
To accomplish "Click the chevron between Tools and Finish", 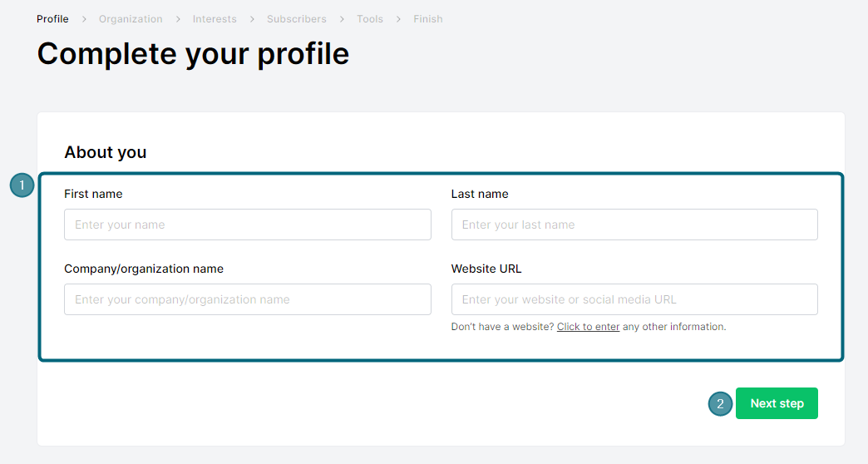I will click(398, 19).
